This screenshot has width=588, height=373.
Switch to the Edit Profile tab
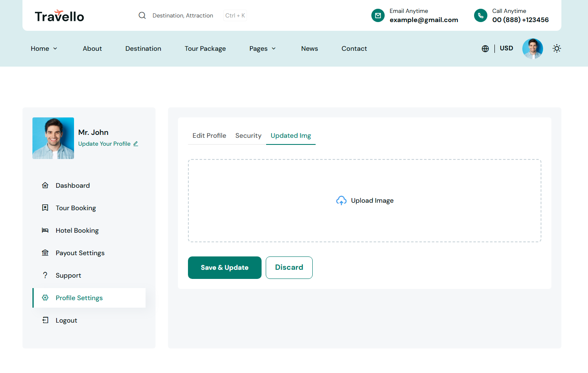click(x=209, y=136)
